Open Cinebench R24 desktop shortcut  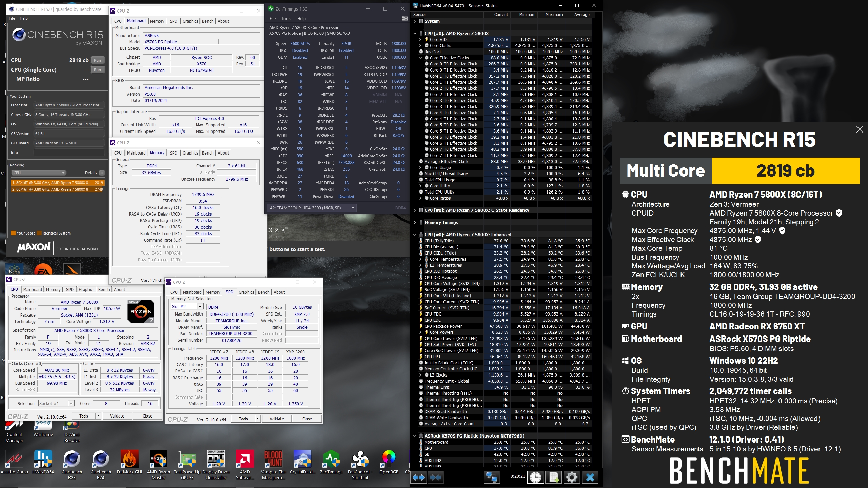pyautogui.click(x=101, y=465)
